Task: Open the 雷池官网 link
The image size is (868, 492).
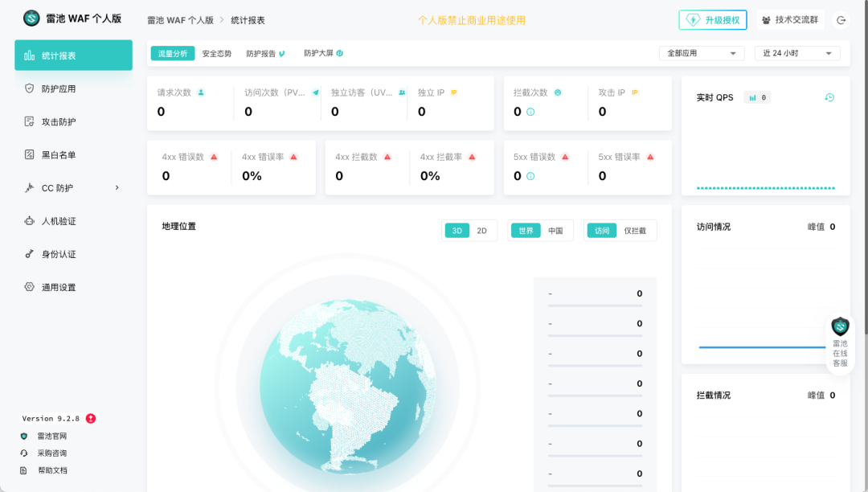Action: coord(52,436)
